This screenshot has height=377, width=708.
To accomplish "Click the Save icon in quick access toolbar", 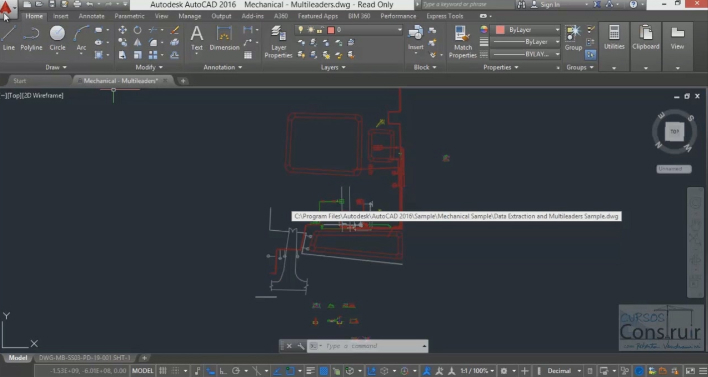I will [x=52, y=5].
